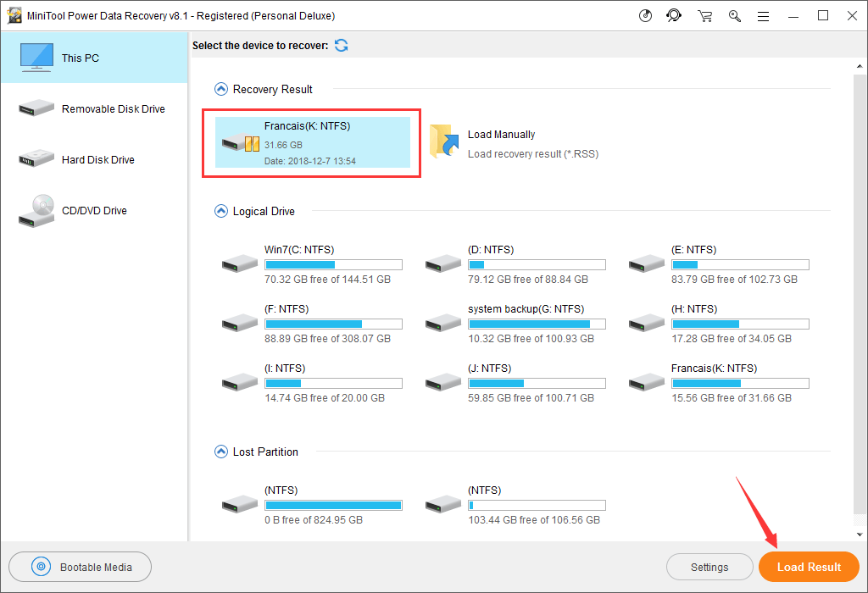Click 83.79 GB free of 102.73 GB text

[734, 280]
